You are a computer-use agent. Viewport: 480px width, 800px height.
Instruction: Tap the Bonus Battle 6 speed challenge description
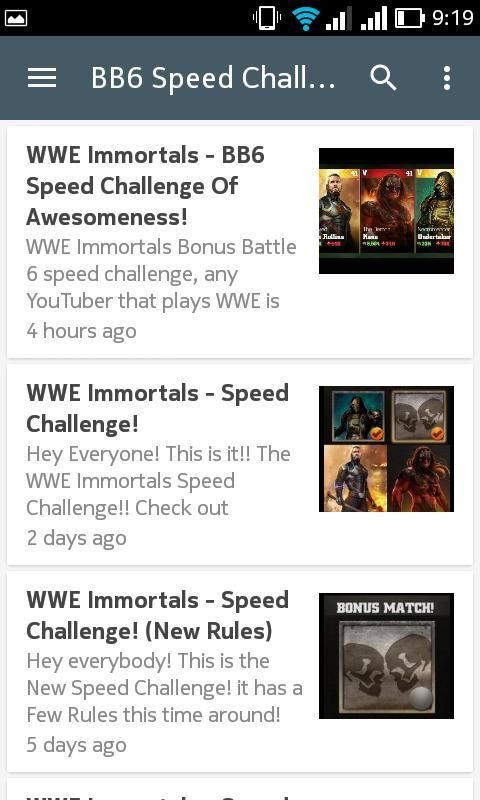[x=161, y=274]
